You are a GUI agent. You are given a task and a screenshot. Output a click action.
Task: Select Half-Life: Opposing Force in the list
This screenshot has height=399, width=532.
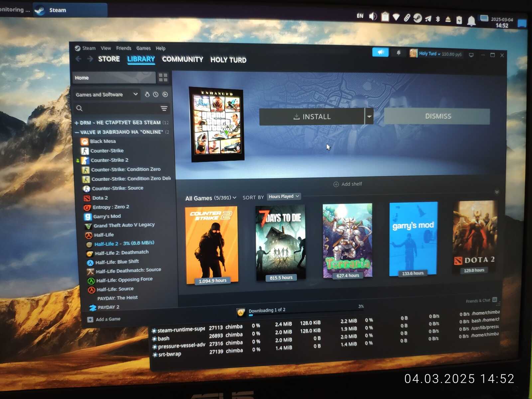pyautogui.click(x=124, y=280)
